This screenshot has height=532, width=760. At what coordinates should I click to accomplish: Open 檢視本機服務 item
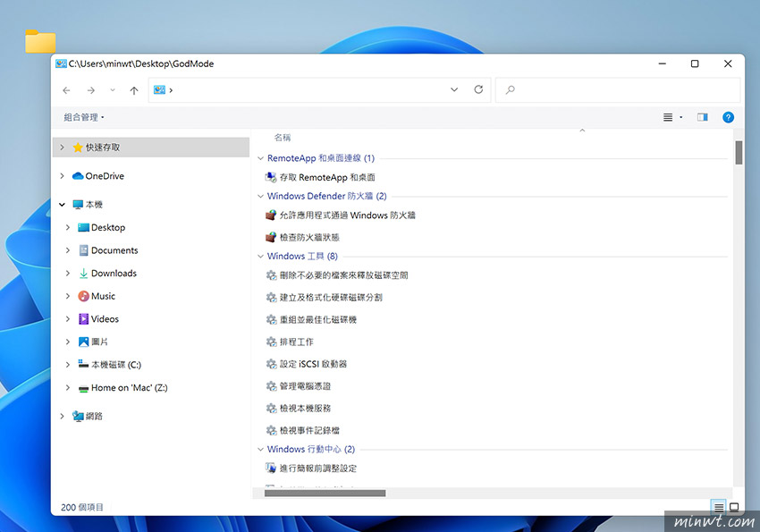pyautogui.click(x=305, y=409)
